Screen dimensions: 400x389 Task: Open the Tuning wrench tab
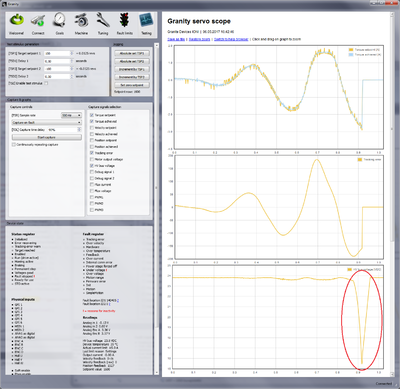(x=103, y=24)
